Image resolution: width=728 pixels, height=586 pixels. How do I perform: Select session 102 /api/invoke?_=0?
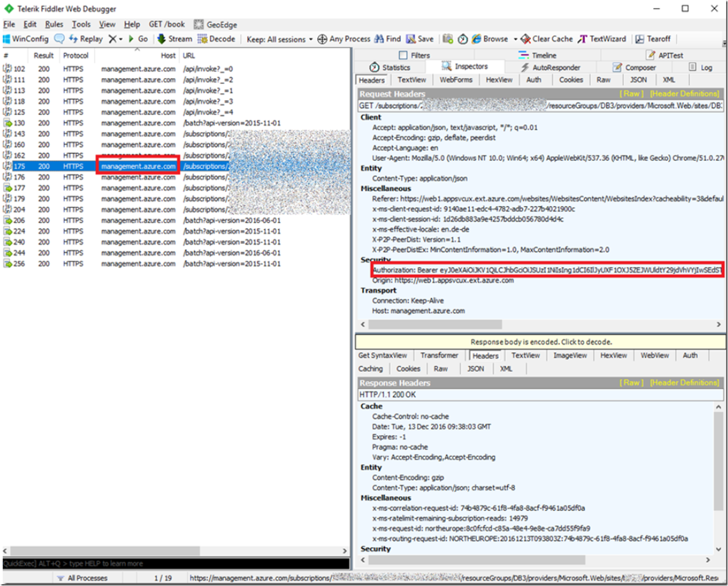click(176, 69)
